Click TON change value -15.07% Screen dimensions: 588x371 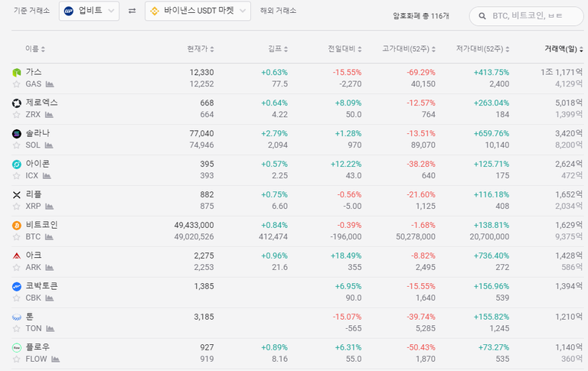click(348, 317)
